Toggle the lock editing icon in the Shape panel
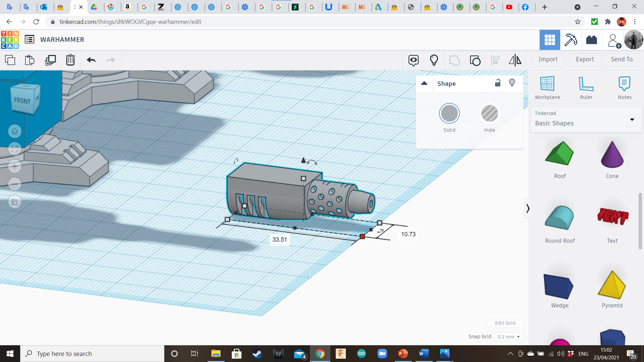This screenshot has height=362, width=644. [x=498, y=83]
